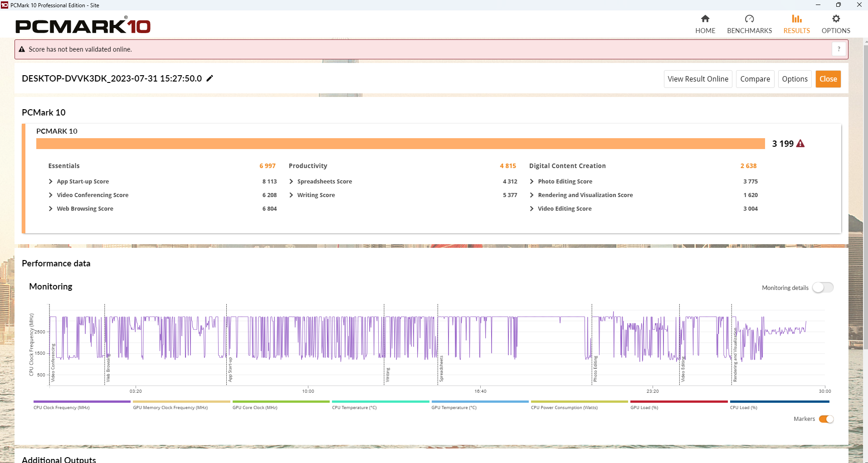
Task: Click the PCMark 10 logo
Action: tap(83, 26)
